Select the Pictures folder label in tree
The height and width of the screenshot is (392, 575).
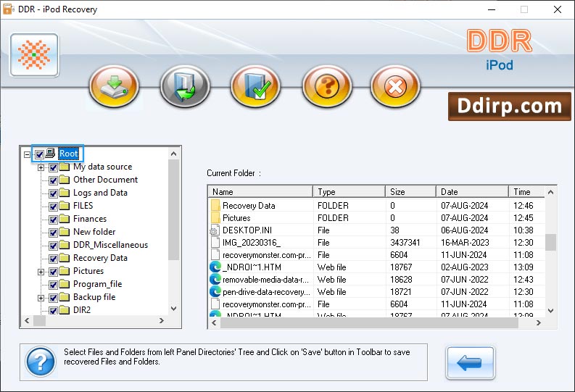pos(88,271)
